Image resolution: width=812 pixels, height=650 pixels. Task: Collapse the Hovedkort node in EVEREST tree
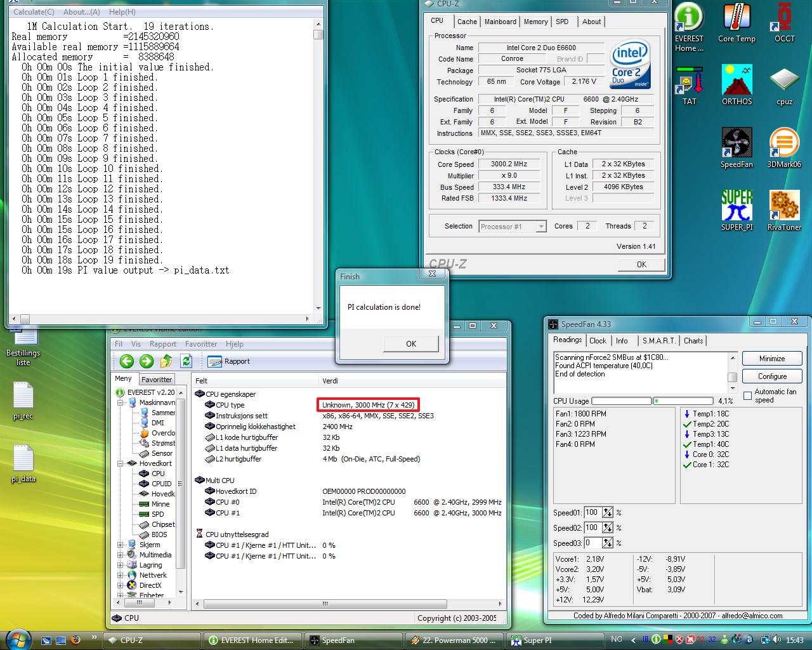(121, 463)
